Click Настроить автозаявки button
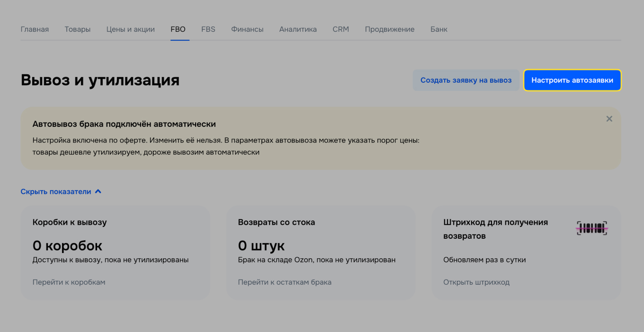Viewport: 644px width, 332px height. 572,80
